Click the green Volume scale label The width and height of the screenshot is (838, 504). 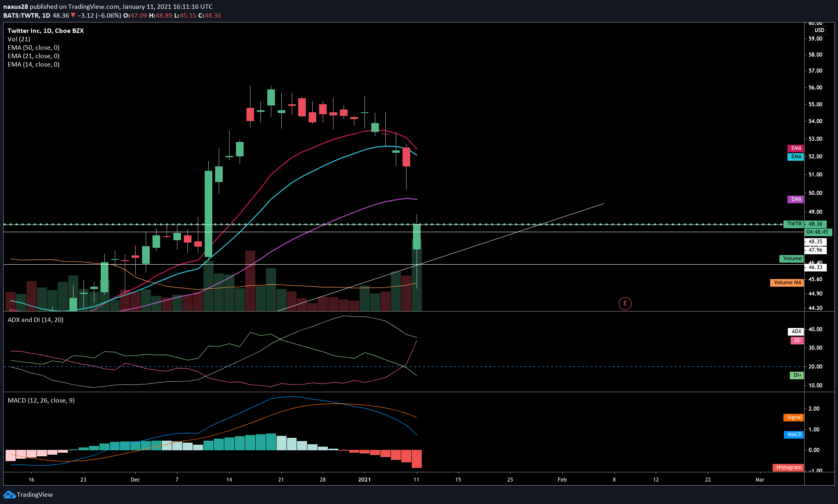click(x=791, y=259)
